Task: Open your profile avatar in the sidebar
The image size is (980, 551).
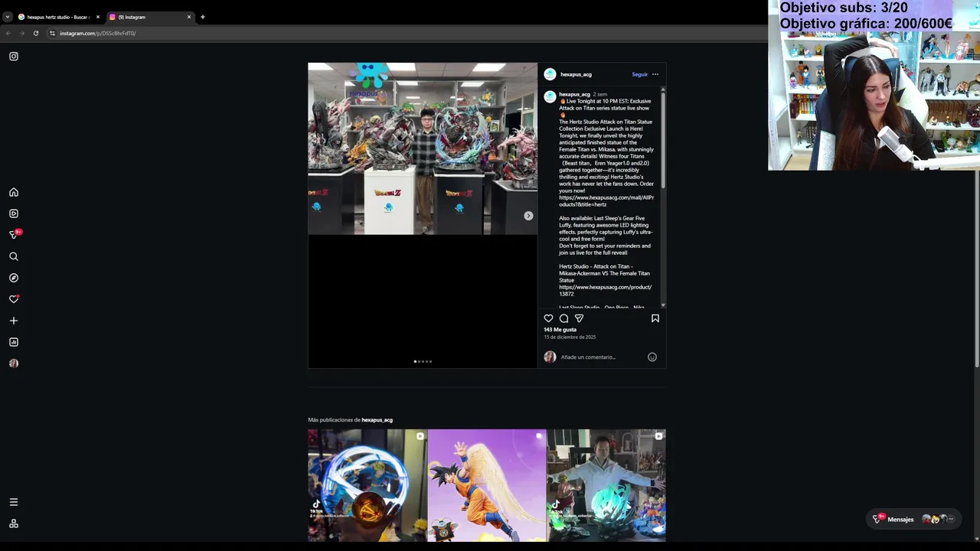Action: coord(14,364)
